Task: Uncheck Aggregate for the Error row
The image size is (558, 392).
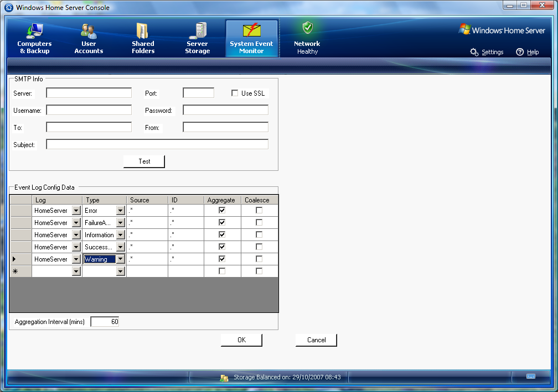Action: [222, 211]
